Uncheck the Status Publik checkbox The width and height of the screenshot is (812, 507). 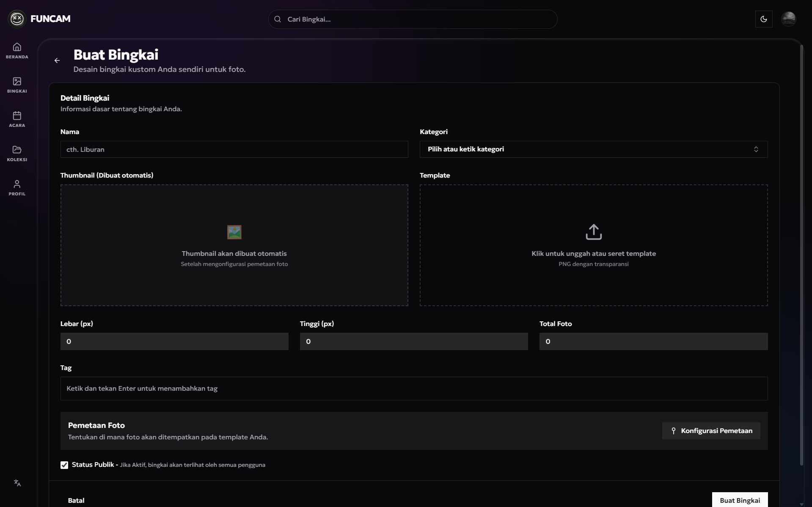(x=64, y=465)
